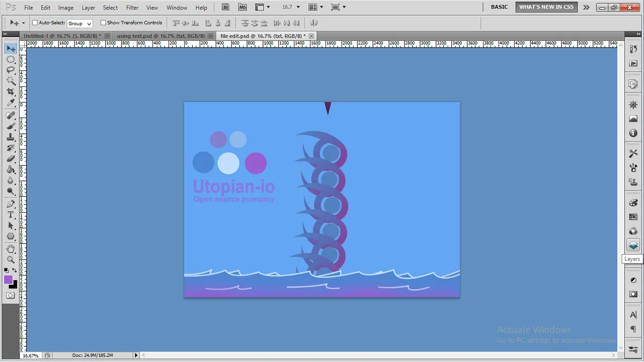Open the Filter menu
Screen dimensions: 644x362
[132, 8]
